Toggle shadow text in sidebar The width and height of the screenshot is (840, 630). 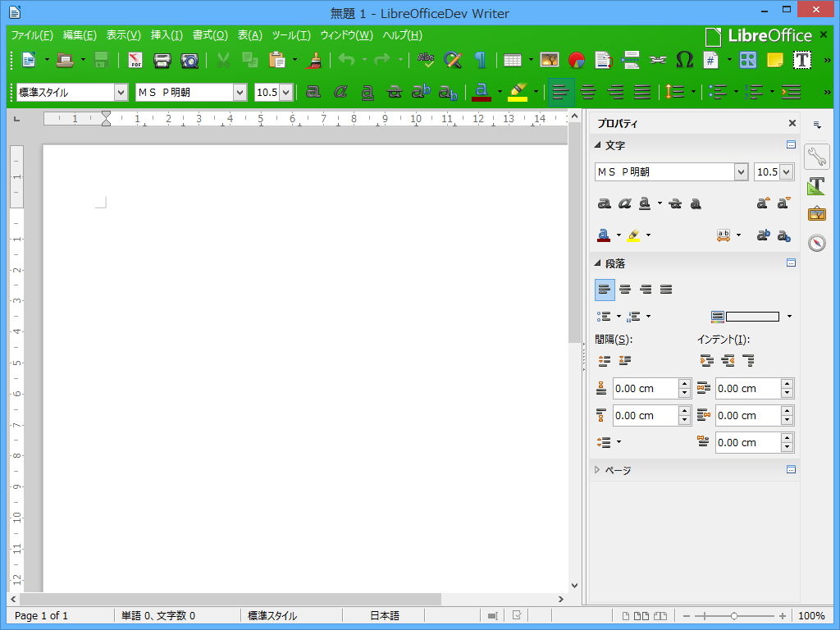tap(696, 203)
